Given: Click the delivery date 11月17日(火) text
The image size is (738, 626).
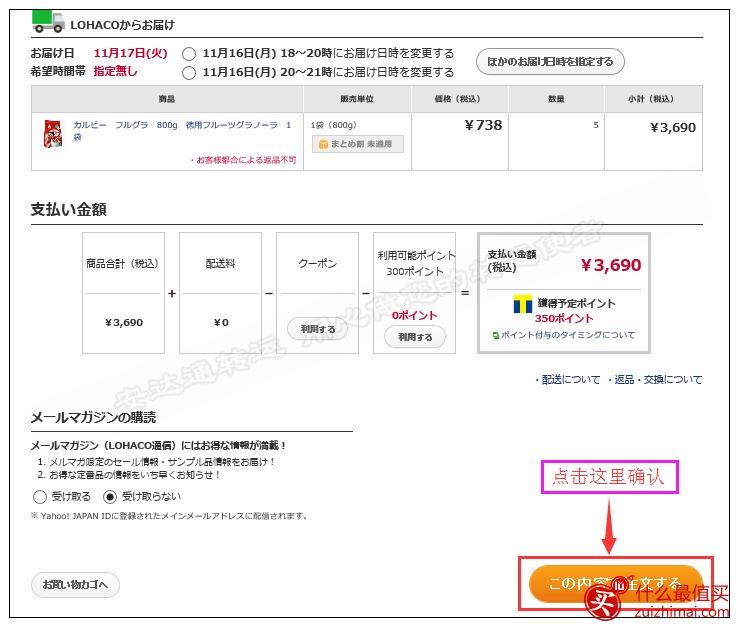Looking at the screenshot, I should point(130,53).
